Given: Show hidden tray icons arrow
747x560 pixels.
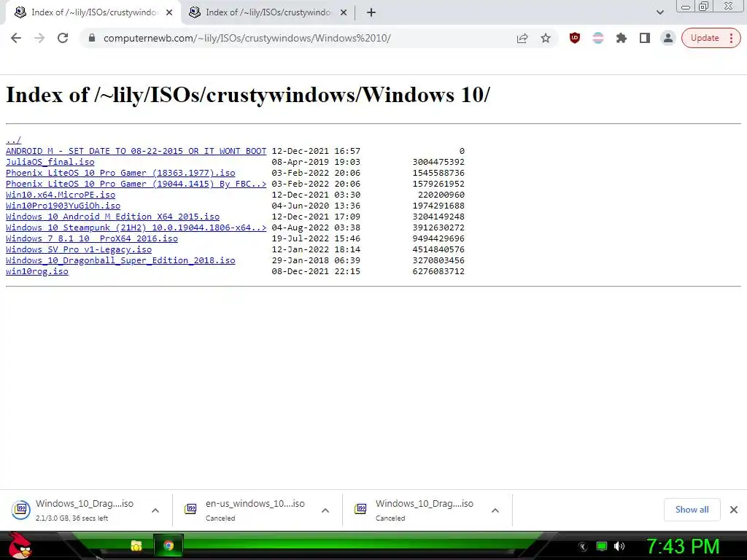Looking at the screenshot, I should [583, 547].
